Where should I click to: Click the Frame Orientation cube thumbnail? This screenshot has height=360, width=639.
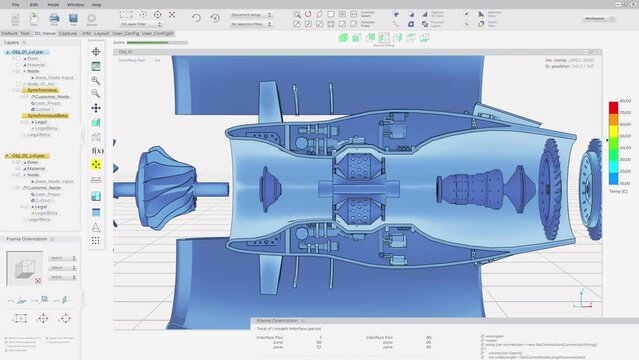point(24,268)
